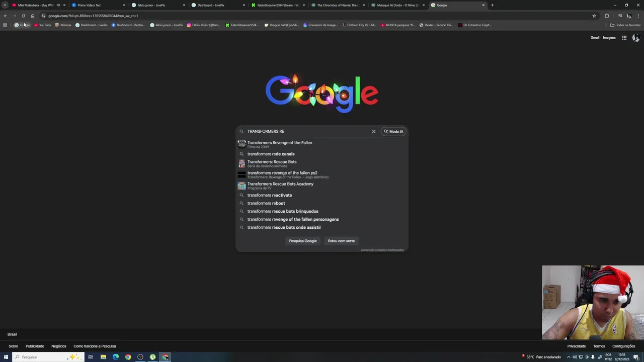Open the Músicas bookmark folder
The width and height of the screenshot is (644, 362).
coord(63,25)
